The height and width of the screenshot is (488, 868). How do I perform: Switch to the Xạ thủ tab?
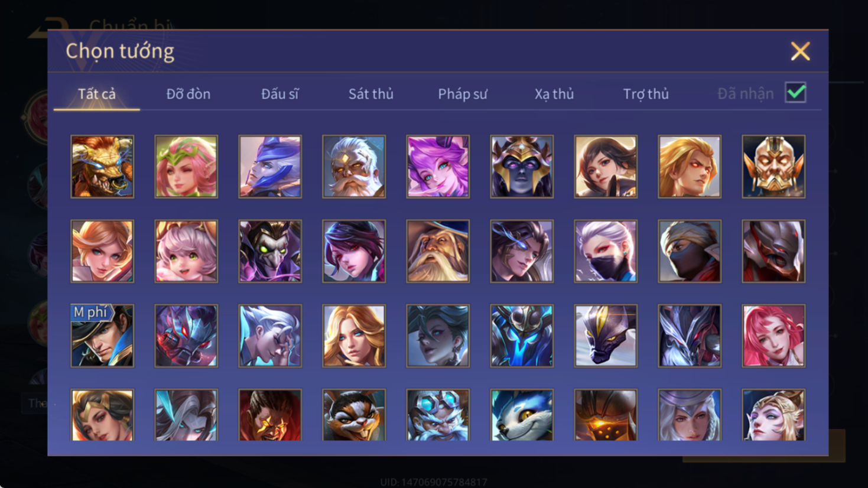[x=554, y=94]
